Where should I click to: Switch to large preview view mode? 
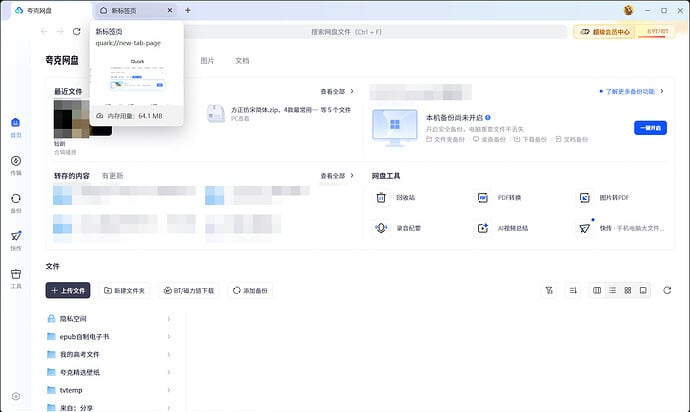pos(643,291)
